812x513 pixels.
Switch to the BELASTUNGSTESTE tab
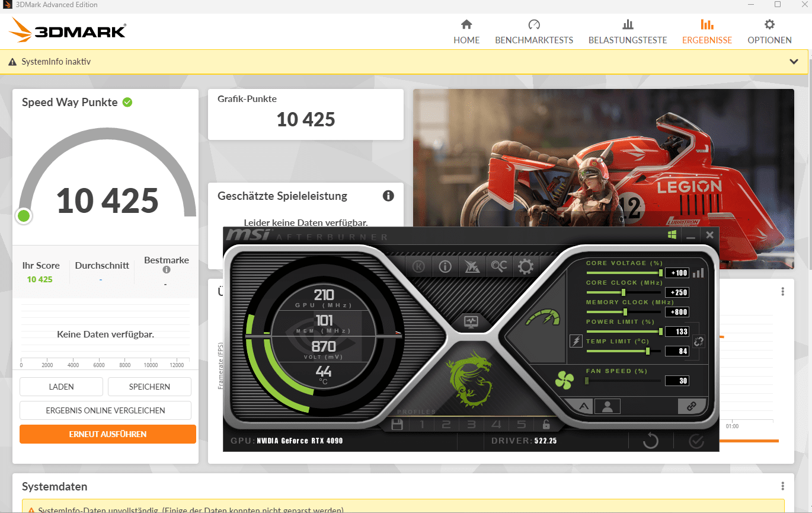(x=628, y=33)
